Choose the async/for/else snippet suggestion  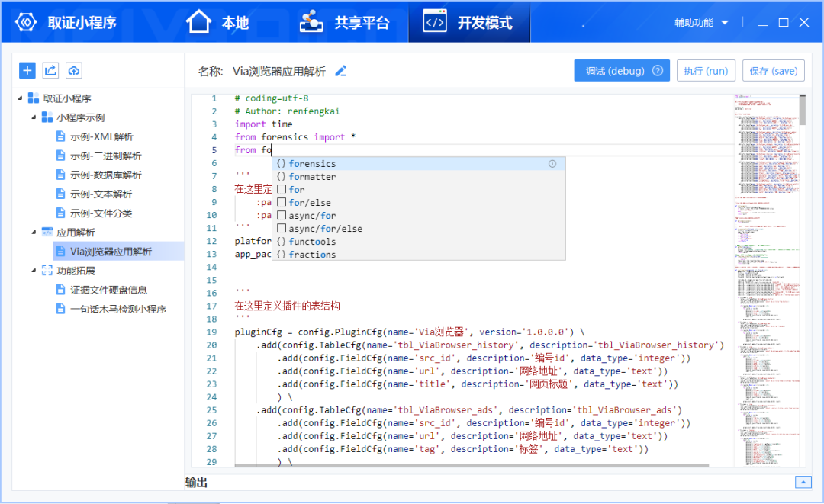click(418, 229)
